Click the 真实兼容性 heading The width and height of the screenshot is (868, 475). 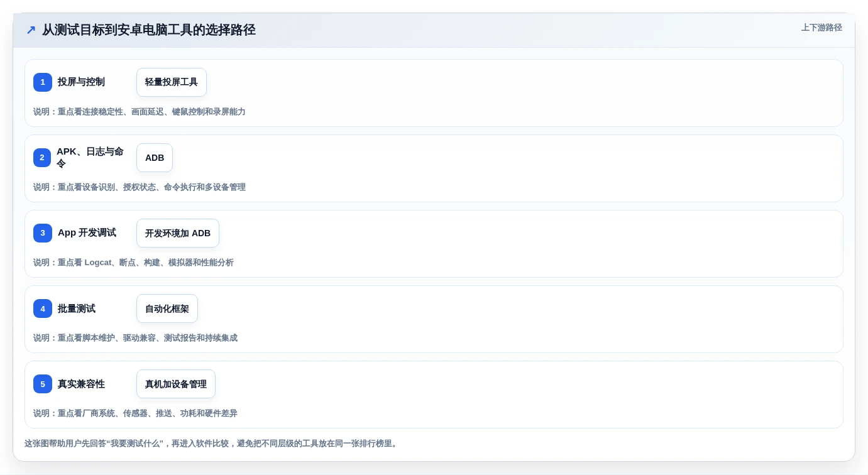pos(81,384)
